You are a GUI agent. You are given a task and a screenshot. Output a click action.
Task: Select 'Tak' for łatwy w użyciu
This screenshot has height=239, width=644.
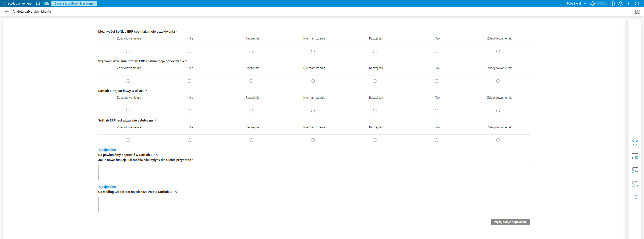pyautogui.click(x=437, y=111)
